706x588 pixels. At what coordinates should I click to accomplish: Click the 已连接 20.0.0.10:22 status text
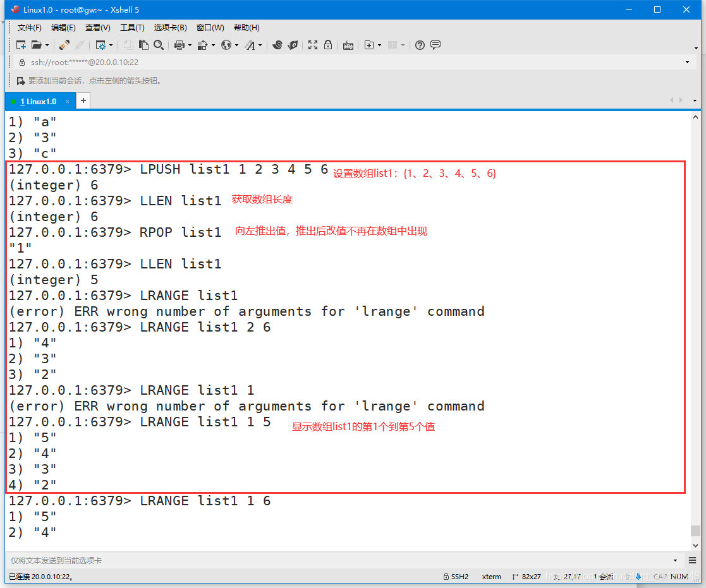pos(41,576)
